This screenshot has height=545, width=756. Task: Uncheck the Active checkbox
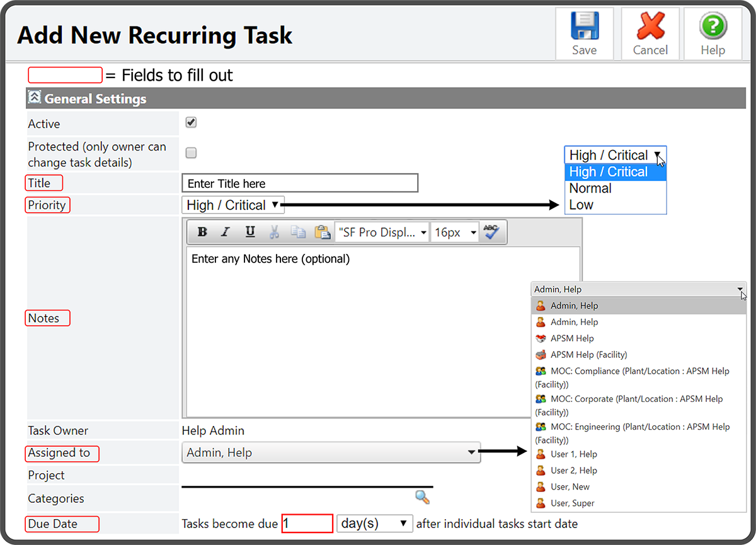192,122
